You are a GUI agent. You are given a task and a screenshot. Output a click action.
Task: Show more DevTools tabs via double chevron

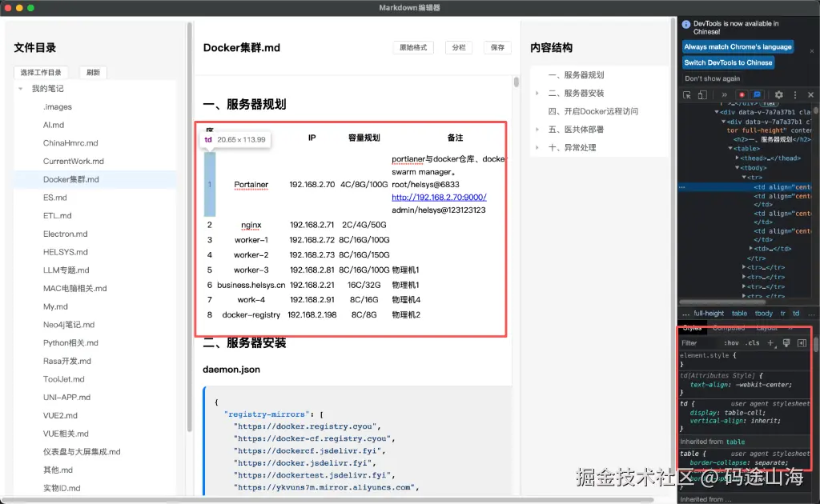pyautogui.click(x=724, y=95)
